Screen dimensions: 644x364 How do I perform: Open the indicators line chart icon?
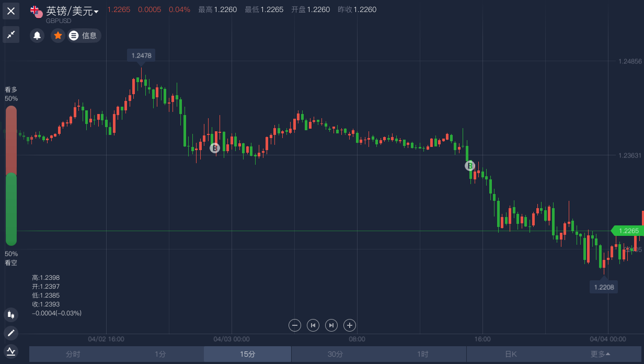click(11, 351)
